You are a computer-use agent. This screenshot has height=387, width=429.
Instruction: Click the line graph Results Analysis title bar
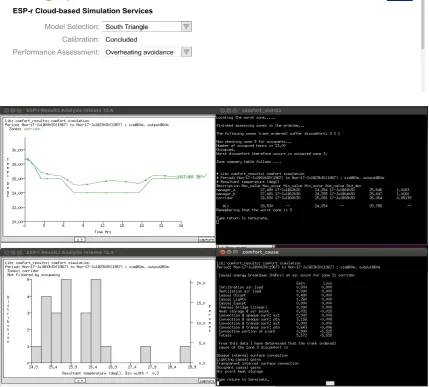coord(108,110)
